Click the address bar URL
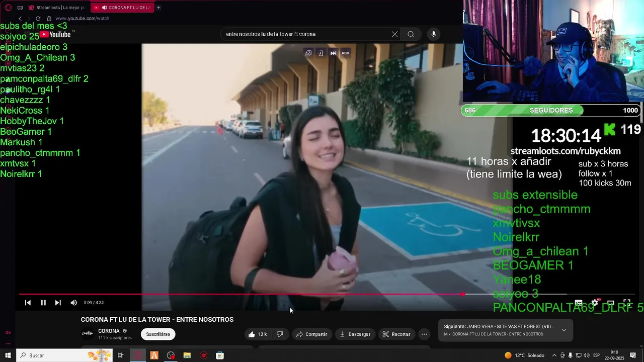Viewport: 644px width, 362px height. click(x=82, y=19)
